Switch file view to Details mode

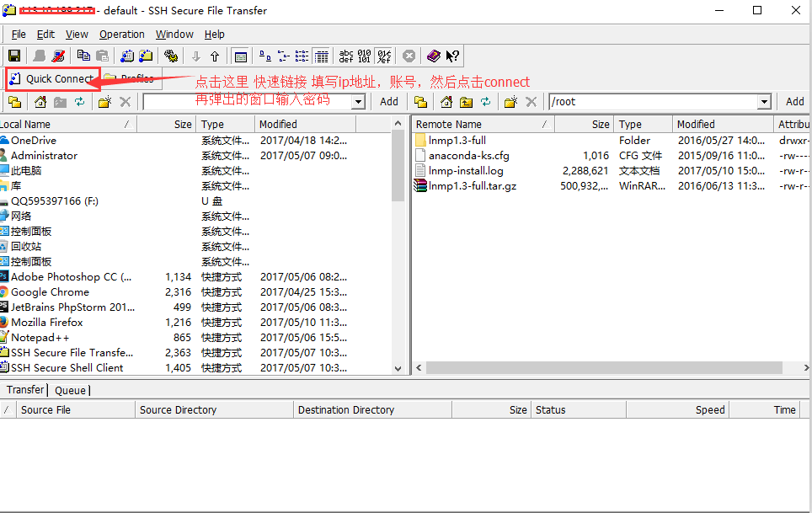point(321,56)
